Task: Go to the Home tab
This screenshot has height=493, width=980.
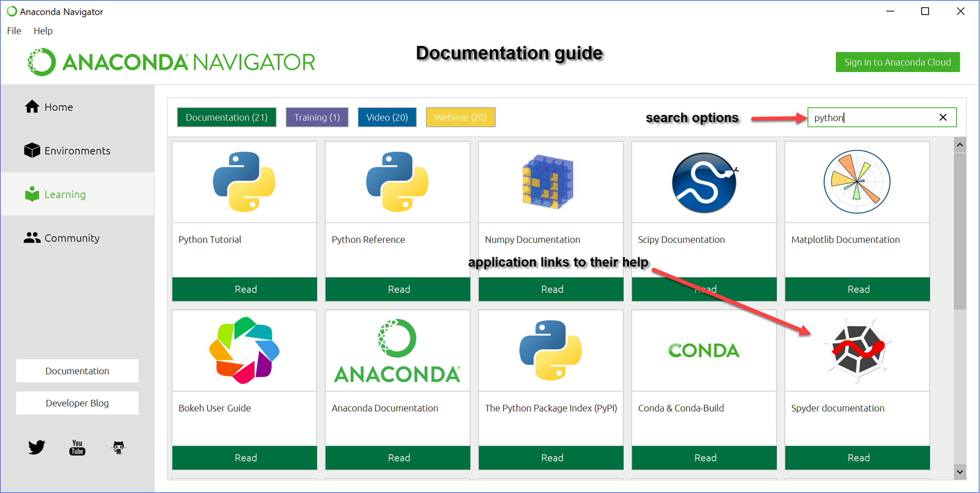Action: tap(77, 107)
